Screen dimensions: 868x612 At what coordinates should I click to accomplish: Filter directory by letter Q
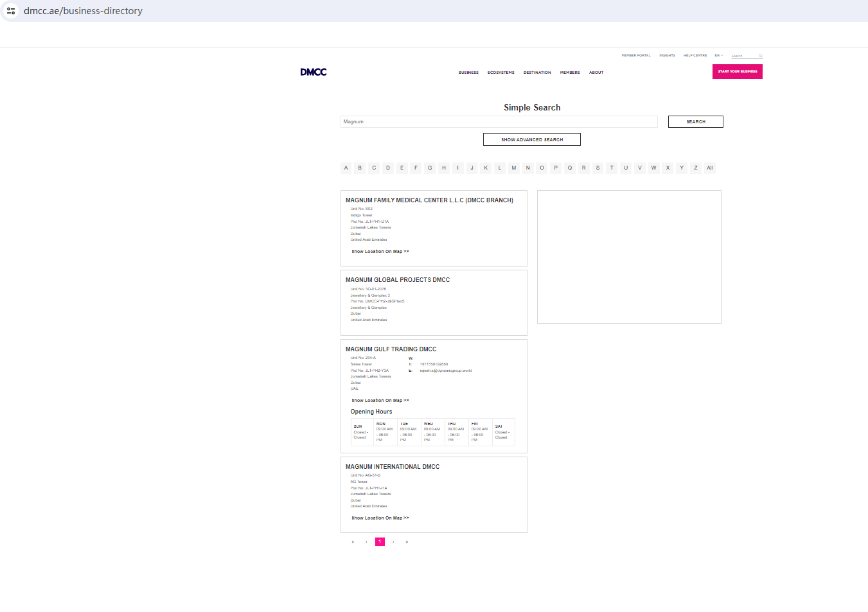pos(570,168)
